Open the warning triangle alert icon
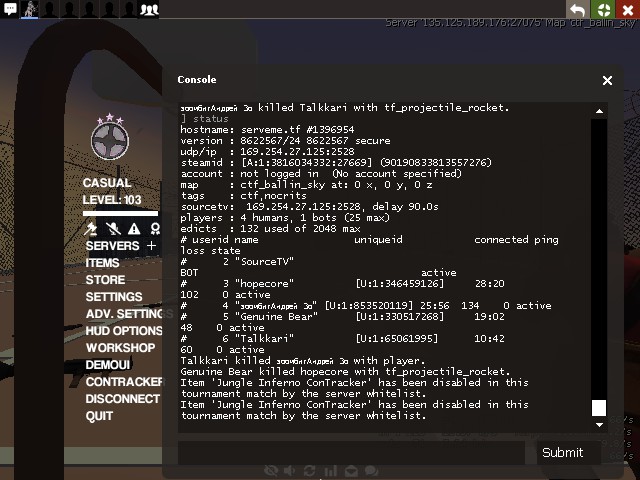The image size is (640, 480). tap(133, 229)
